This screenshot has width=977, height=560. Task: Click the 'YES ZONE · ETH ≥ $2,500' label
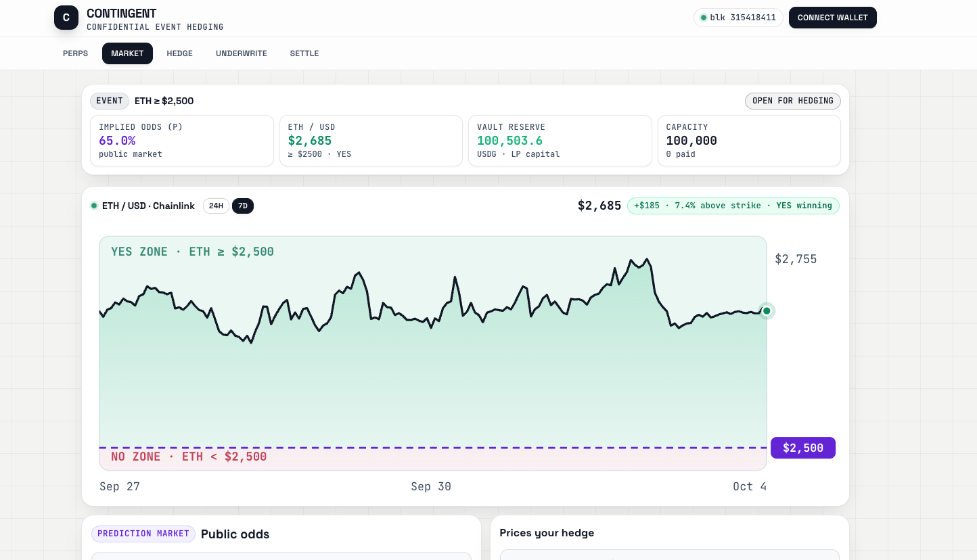(x=192, y=252)
